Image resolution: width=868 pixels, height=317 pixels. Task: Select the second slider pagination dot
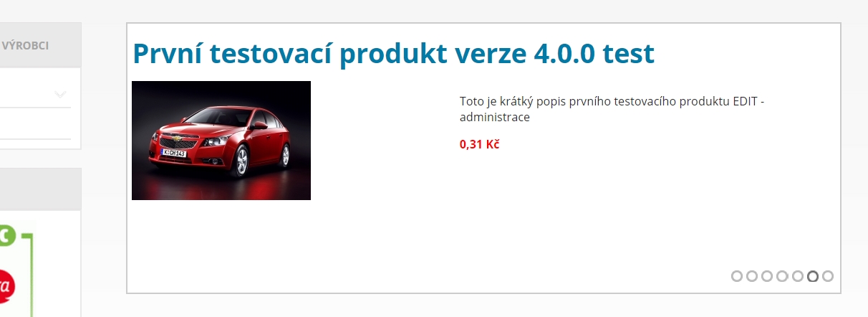pyautogui.click(x=752, y=276)
